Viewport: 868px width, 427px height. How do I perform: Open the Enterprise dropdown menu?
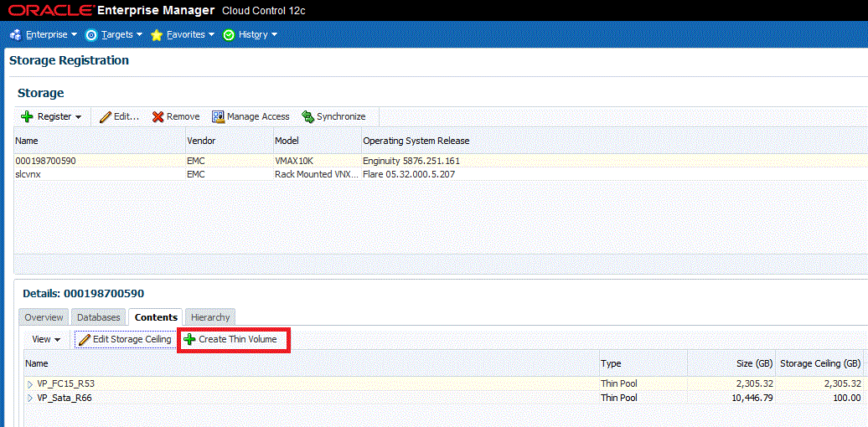point(51,35)
